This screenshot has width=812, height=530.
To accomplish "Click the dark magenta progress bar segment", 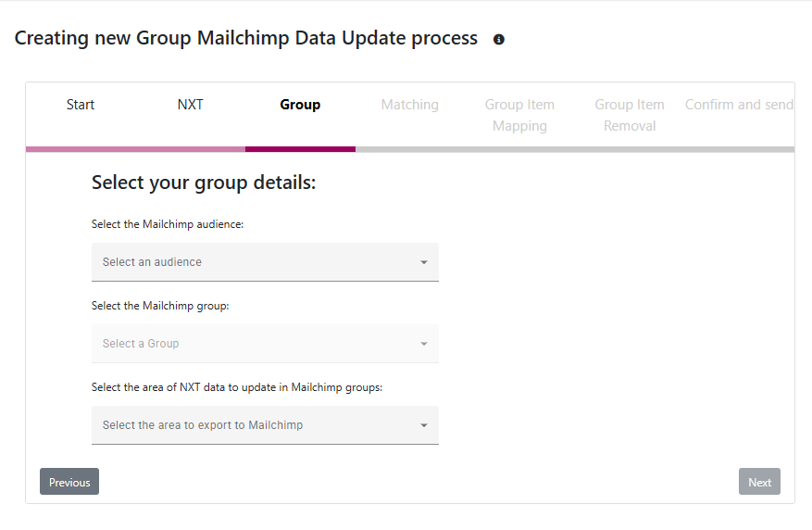I will [x=300, y=148].
